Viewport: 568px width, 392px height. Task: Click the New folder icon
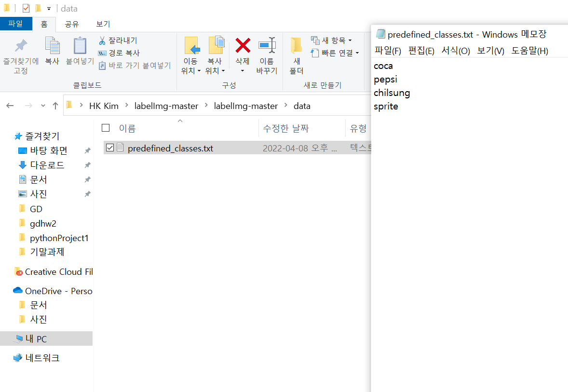(297, 46)
